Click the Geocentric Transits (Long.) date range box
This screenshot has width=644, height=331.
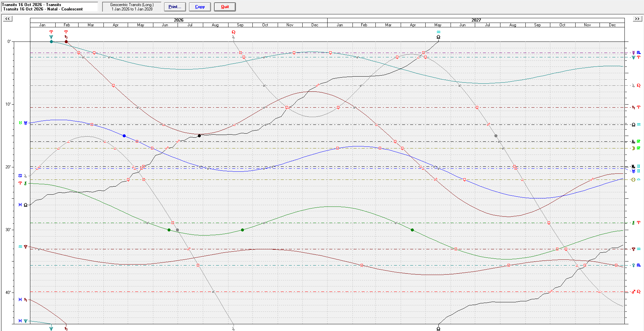click(132, 7)
